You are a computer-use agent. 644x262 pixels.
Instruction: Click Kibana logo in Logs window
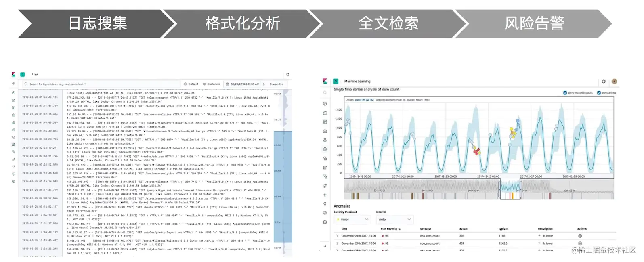click(x=13, y=74)
